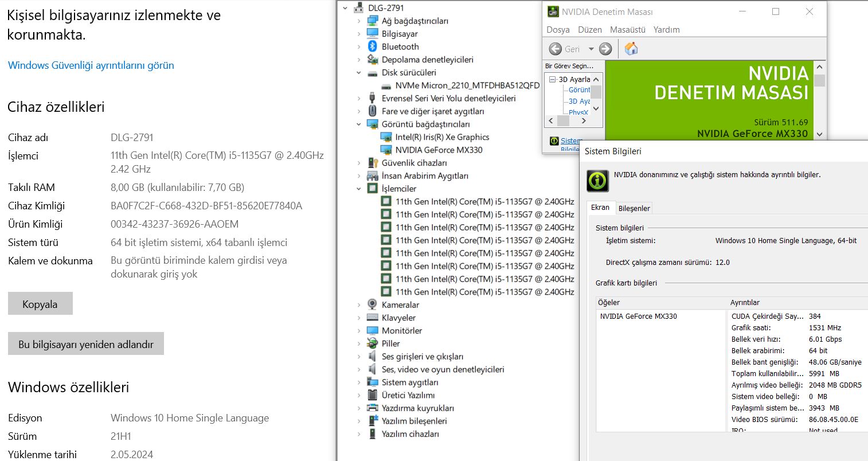Open Windows Güvenliği ayrıntılarını görün link
Viewport: 868px width, 461px height.
(91, 65)
